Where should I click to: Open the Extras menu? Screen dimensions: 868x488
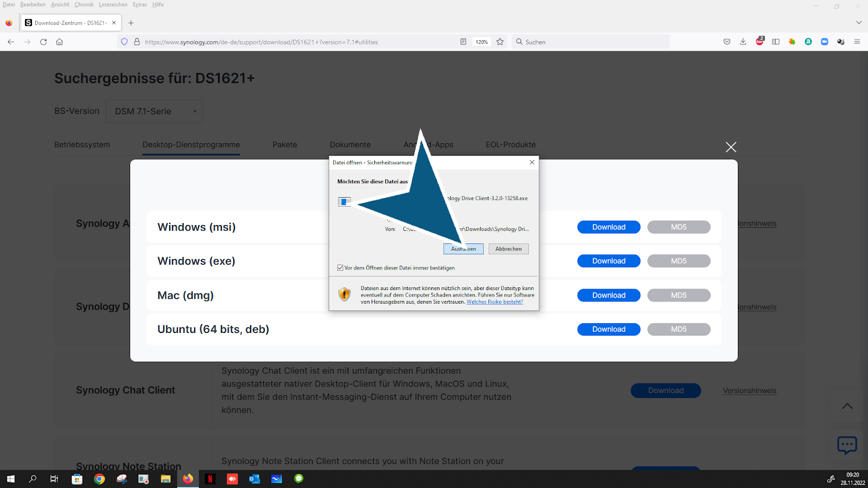point(140,4)
